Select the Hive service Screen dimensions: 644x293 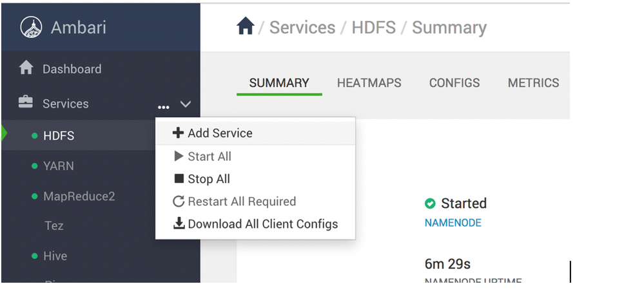(55, 256)
